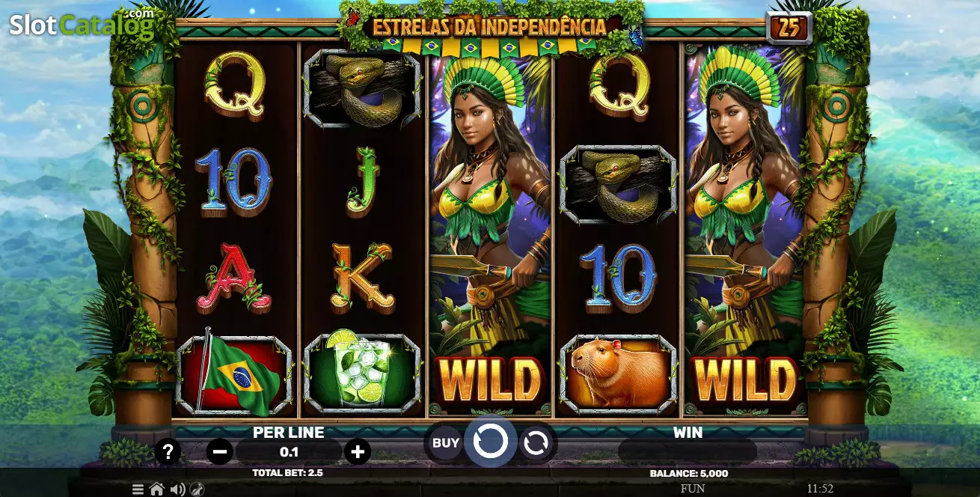The image size is (980, 497).
Task: Click the SlotCatalog.com logo
Action: click(x=81, y=23)
